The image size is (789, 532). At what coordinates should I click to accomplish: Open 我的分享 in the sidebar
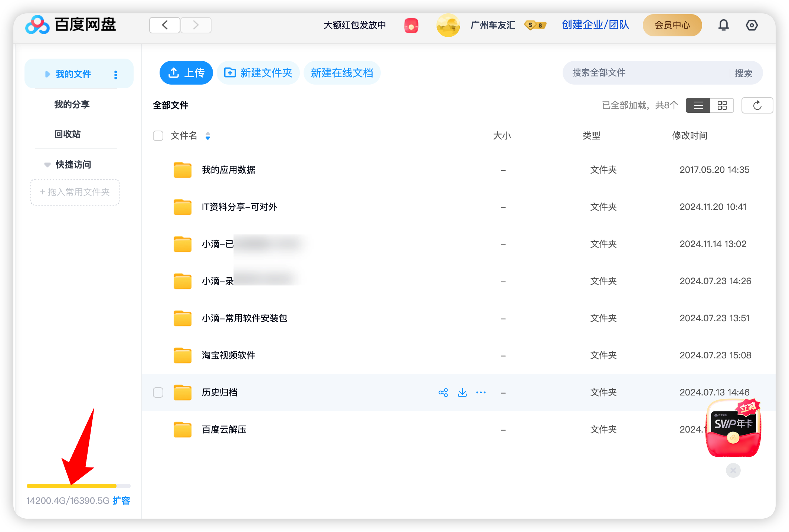pos(72,105)
